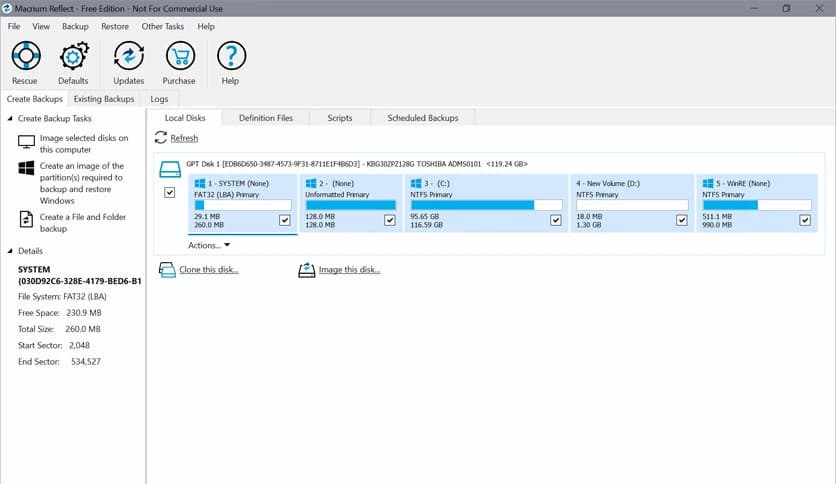Select the Local Disks tab
This screenshot has height=484, width=836.
pos(185,118)
